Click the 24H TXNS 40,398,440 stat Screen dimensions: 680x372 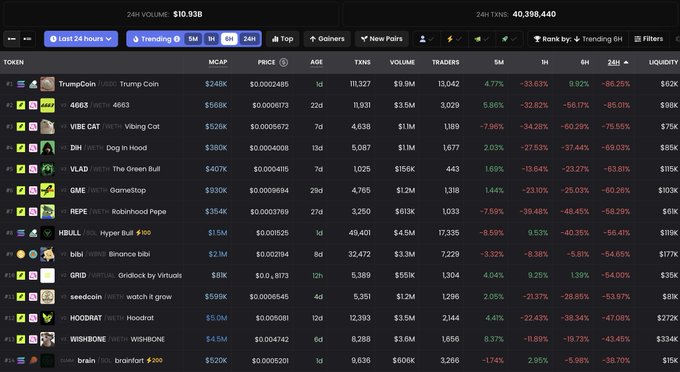click(x=516, y=14)
